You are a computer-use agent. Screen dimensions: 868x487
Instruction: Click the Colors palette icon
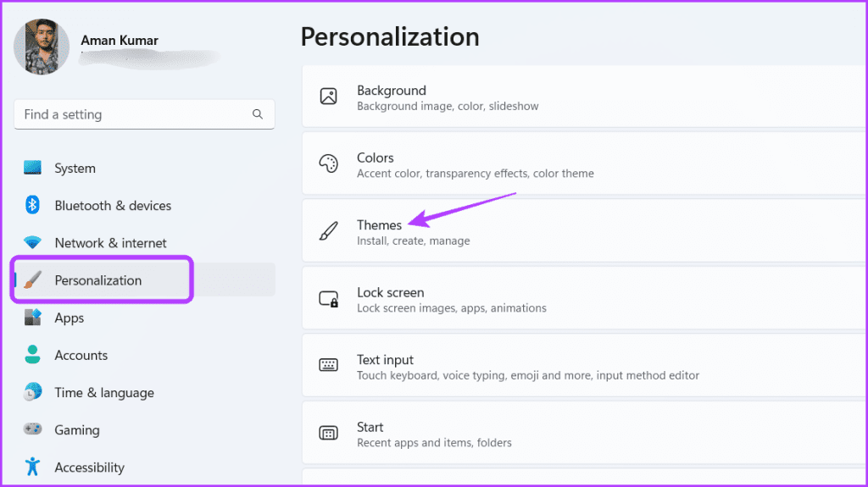[x=328, y=163]
